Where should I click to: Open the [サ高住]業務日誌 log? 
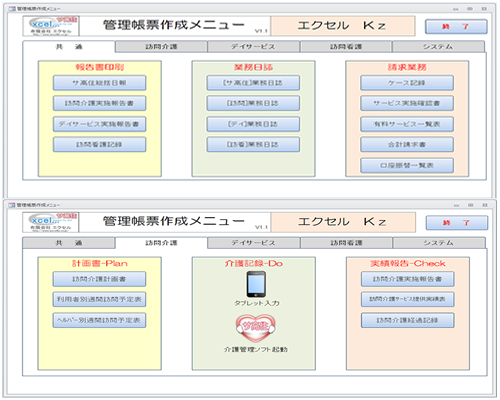253,83
